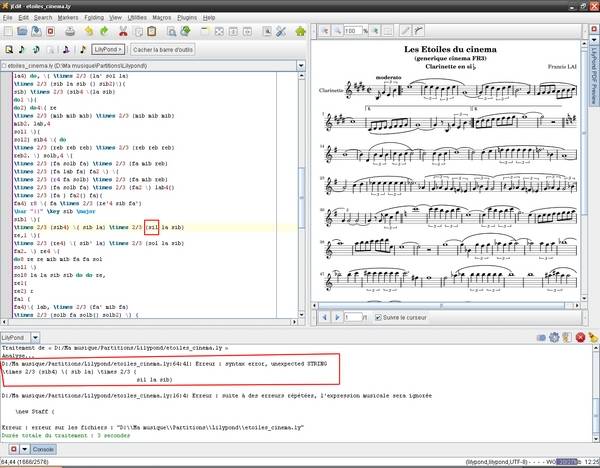
Task: Click the Split vertically icon
Action: pos(247,31)
